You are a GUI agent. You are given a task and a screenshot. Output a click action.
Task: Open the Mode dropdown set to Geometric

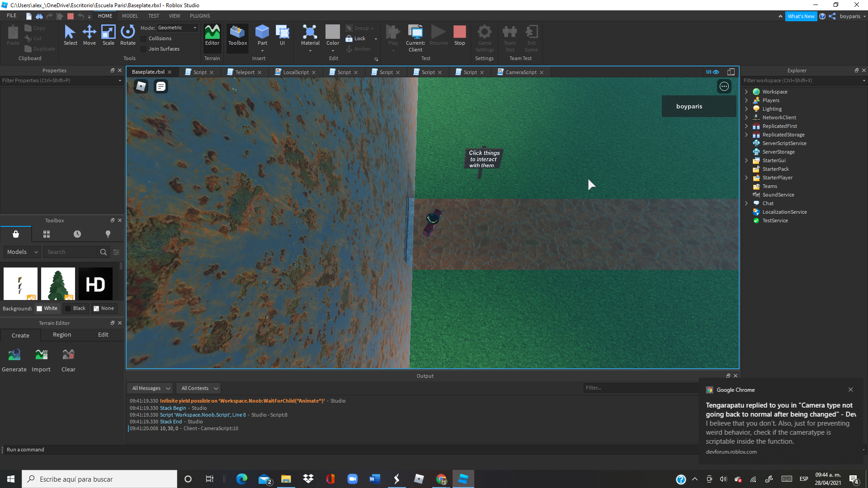177,28
